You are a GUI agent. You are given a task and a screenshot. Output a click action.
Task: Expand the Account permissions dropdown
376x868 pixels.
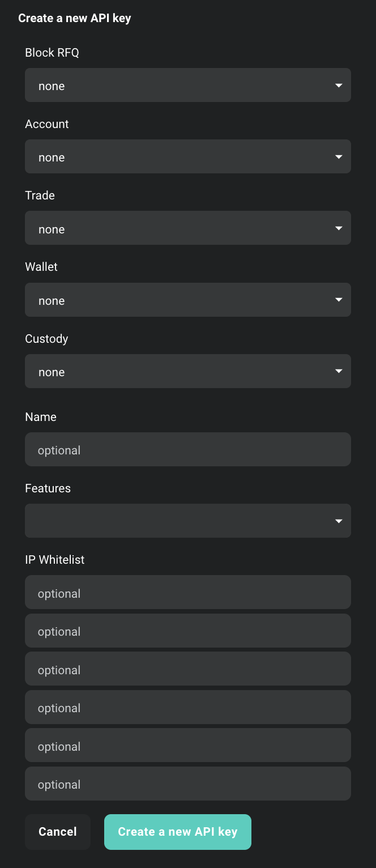point(188,156)
